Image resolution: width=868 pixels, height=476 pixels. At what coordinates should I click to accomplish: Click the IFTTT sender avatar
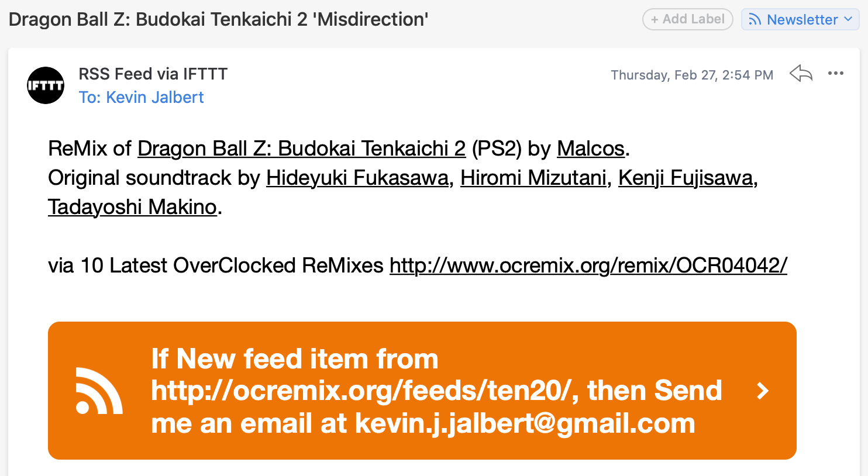46,85
